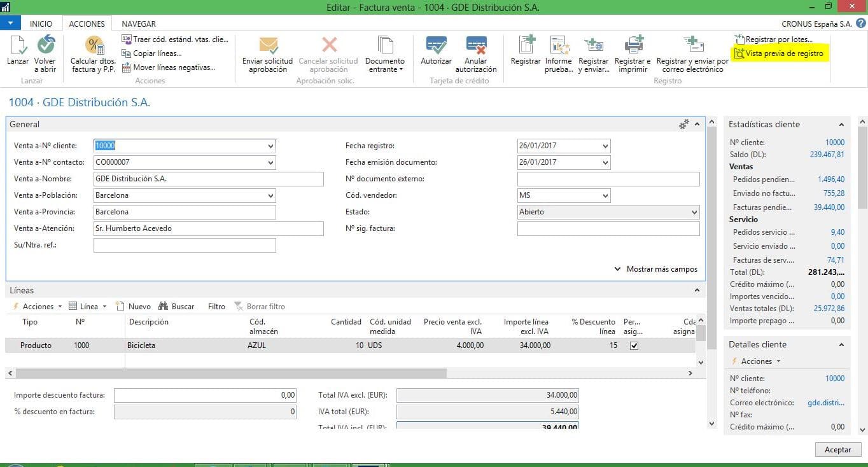Collapse the General section
The width and height of the screenshot is (868, 467).
point(697,125)
